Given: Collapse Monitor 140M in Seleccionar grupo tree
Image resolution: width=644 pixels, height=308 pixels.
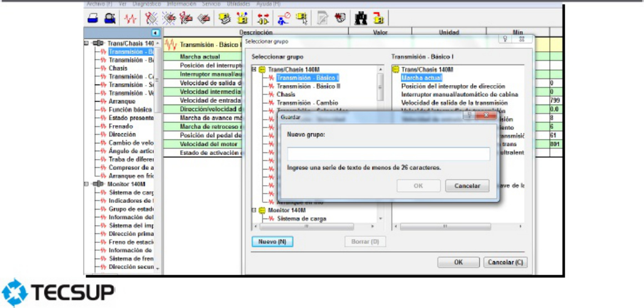Looking at the screenshot, I should point(254,210).
